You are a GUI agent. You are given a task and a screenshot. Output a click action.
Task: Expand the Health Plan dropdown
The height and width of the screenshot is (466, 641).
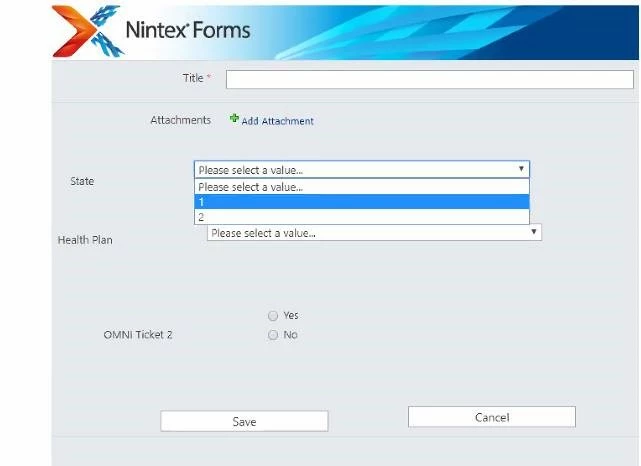[x=374, y=233]
